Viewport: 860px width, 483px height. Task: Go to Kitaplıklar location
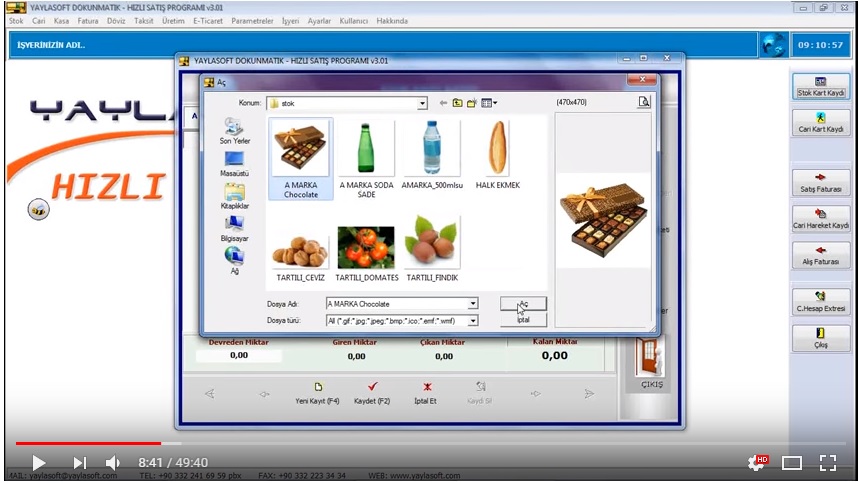coord(234,197)
